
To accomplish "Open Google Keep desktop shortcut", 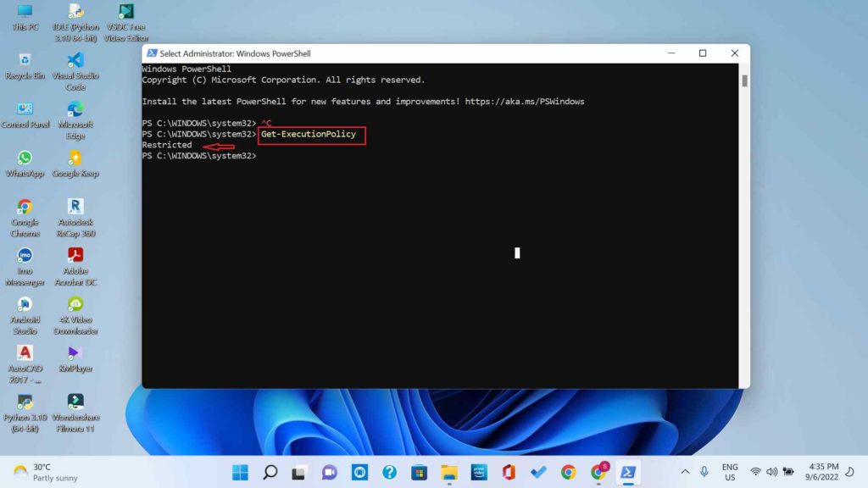I will [75, 164].
